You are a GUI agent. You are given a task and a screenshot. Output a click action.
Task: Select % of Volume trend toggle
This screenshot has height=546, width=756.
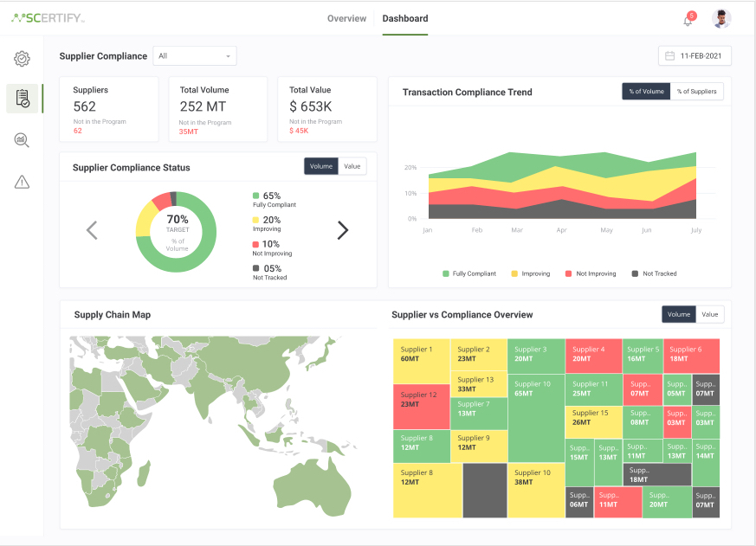pyautogui.click(x=646, y=91)
